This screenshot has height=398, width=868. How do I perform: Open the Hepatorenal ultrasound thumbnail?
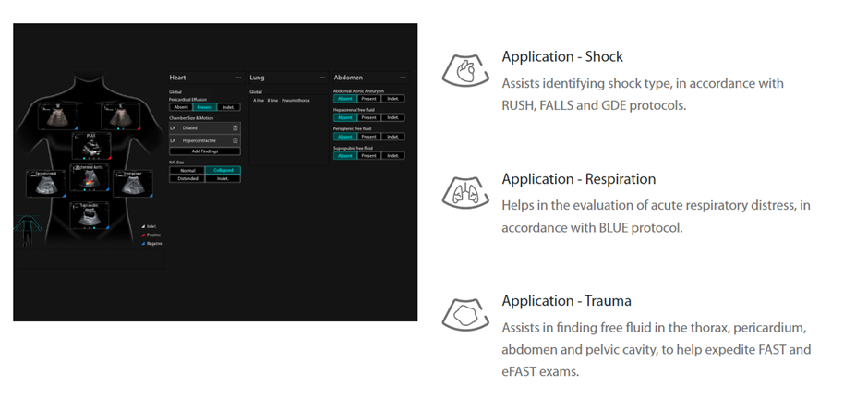(x=46, y=183)
